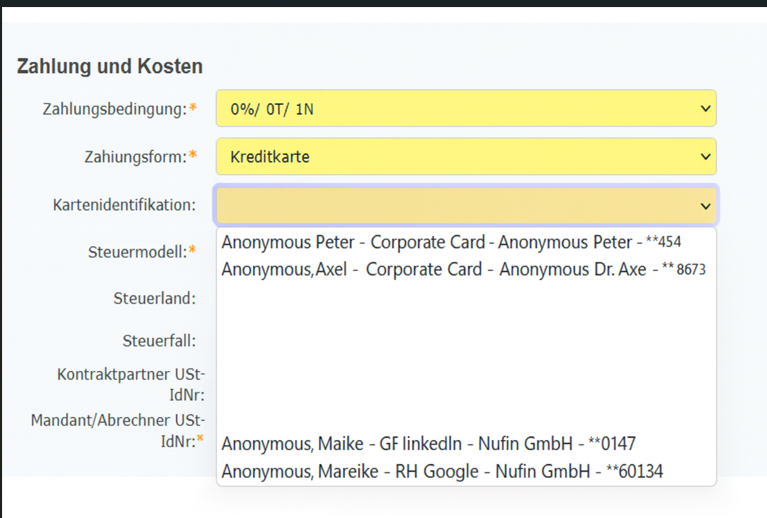The height and width of the screenshot is (518, 767).
Task: Choose Anonymous, Axel Corporate Card ending 8673
Action: (x=464, y=269)
